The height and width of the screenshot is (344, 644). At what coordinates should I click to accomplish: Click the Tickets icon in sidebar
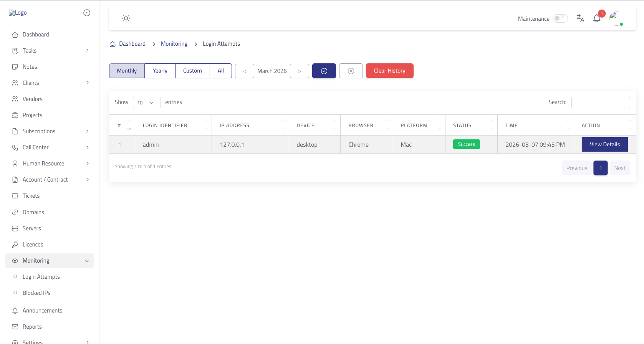(15, 196)
